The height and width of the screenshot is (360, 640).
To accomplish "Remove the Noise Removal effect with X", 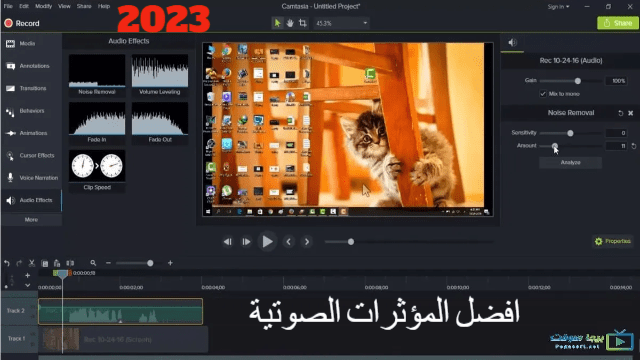I will [631, 113].
